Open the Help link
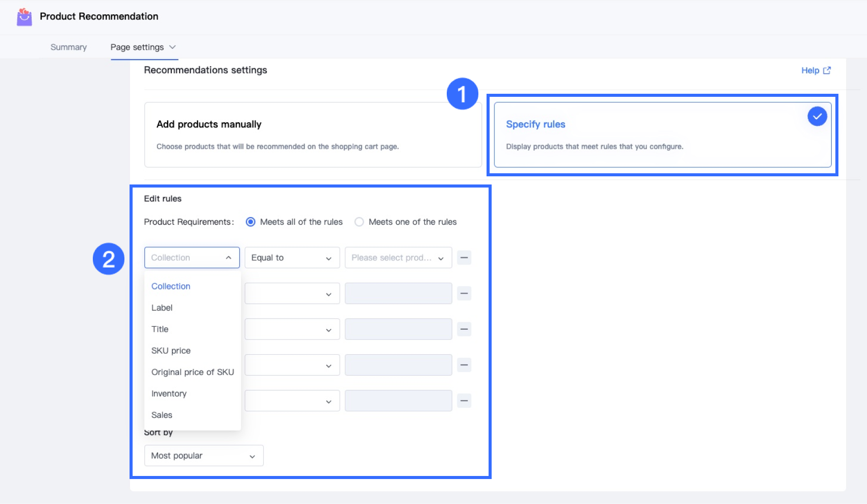 (810, 70)
